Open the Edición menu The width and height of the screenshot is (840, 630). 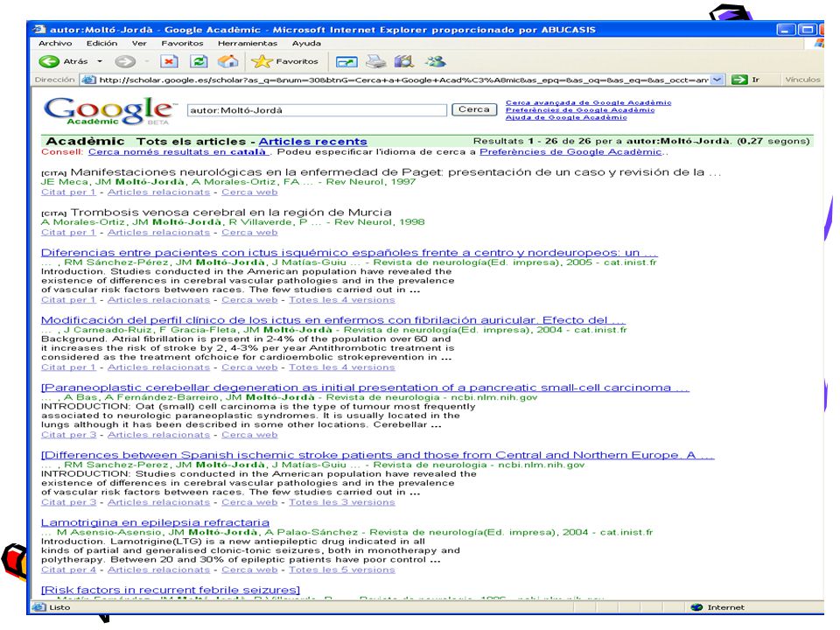101,44
